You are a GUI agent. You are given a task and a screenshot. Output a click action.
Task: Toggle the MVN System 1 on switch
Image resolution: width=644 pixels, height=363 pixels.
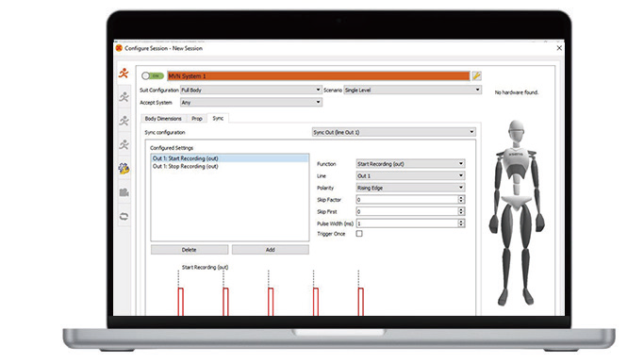(153, 76)
